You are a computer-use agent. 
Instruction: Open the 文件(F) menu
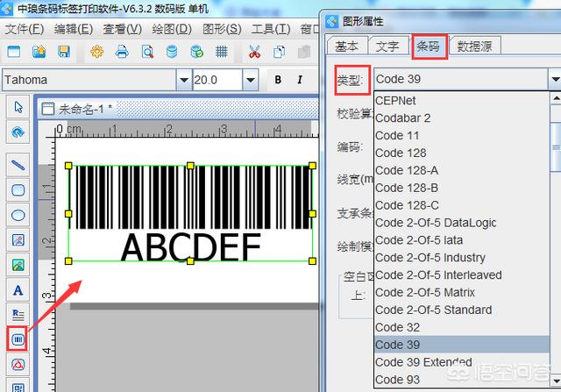[x=25, y=29]
